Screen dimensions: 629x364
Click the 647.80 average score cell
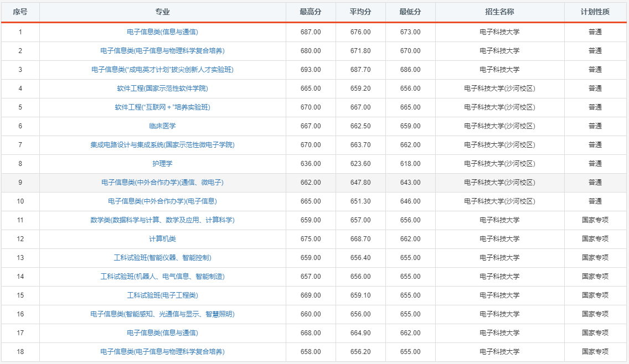pos(360,183)
